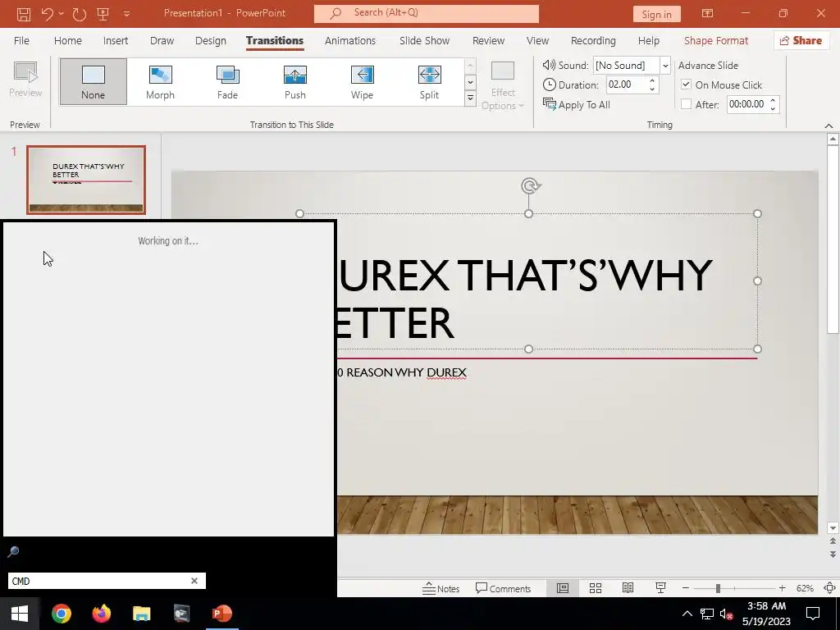Open the Ribbon Display Options

[x=708, y=13]
